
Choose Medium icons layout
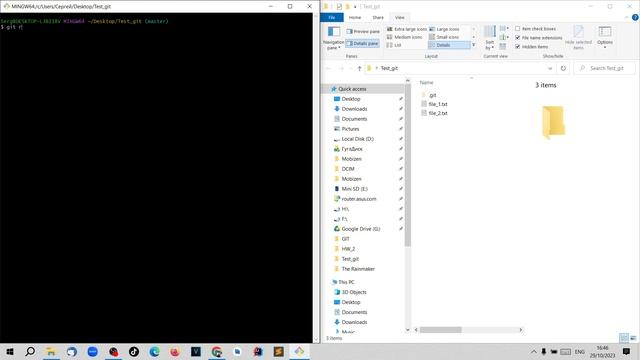[x=404, y=37]
